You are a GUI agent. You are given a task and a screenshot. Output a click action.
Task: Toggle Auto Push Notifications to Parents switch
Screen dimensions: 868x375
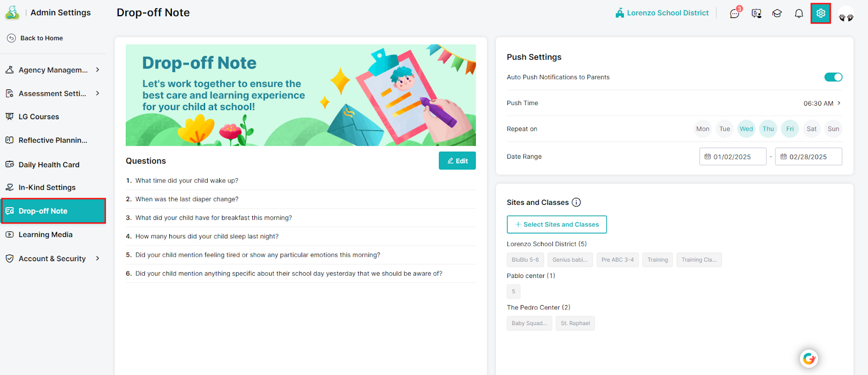(833, 77)
